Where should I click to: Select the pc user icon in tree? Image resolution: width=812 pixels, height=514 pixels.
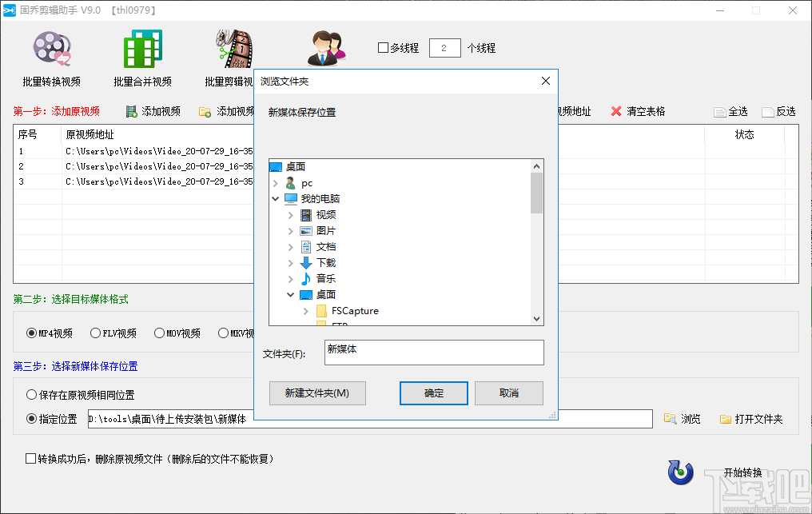[x=291, y=183]
